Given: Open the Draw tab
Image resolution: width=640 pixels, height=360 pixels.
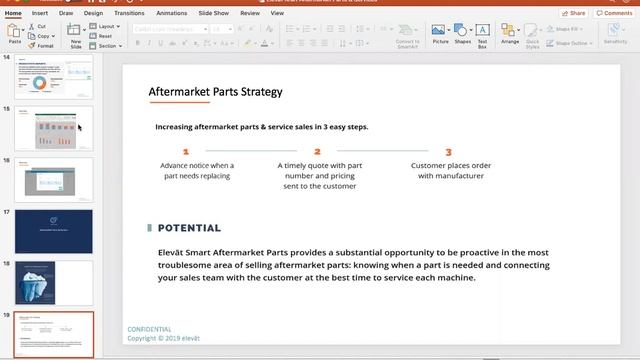Looking at the screenshot, I should [66, 13].
